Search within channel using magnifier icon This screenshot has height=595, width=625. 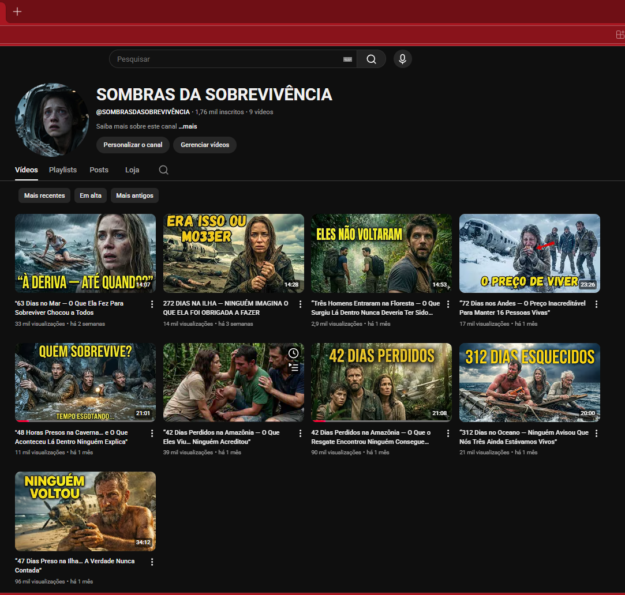point(164,170)
